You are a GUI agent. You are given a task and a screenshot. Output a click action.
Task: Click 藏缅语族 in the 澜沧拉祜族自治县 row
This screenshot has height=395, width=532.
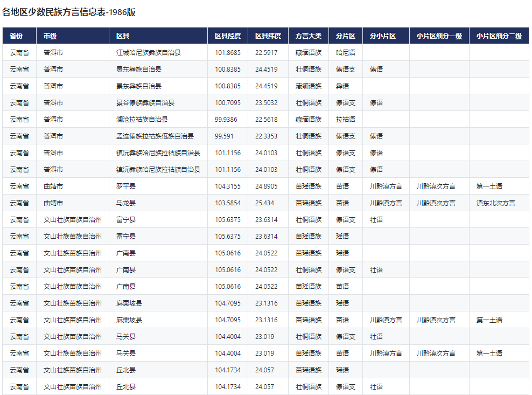click(309, 119)
